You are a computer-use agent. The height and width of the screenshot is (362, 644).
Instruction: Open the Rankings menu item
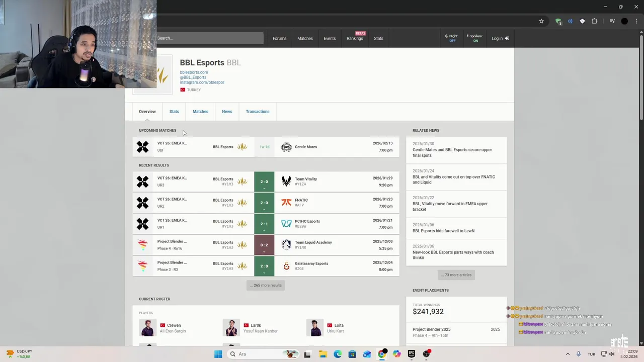(x=355, y=38)
